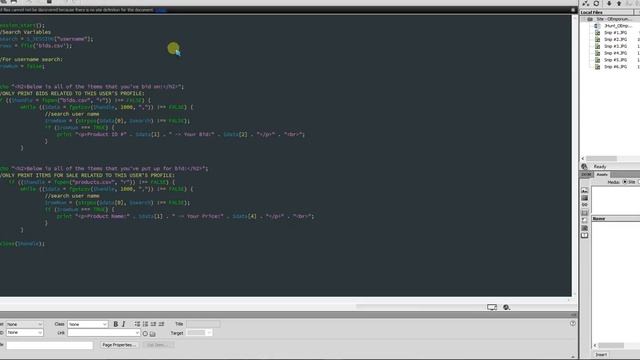Click the Unordered List icon

tap(137, 324)
